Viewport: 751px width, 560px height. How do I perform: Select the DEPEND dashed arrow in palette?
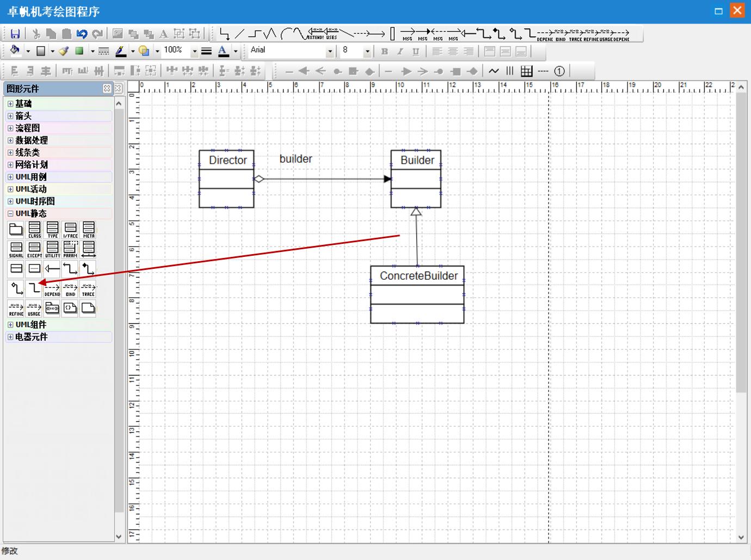(52, 288)
